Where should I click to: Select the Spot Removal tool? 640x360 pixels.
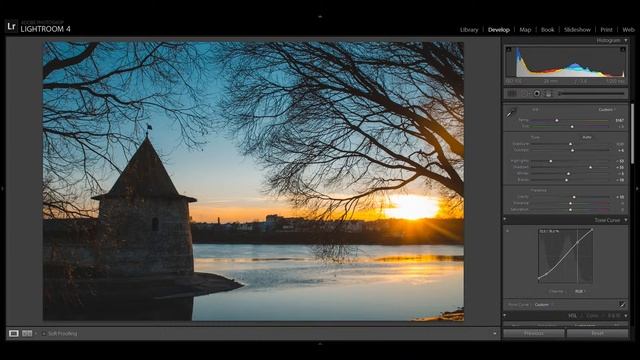524,93
